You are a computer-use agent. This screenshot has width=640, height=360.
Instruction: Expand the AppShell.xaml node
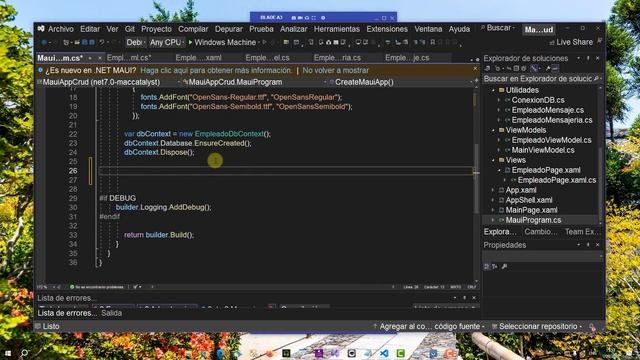[493, 200]
